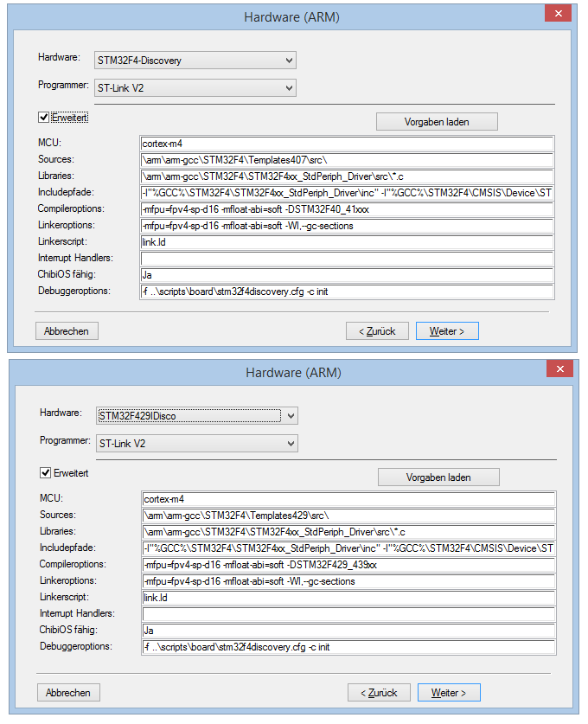Screen dimensions: 588x724
Task: Continue with Weiter in top dialog
Action: pyautogui.click(x=447, y=331)
